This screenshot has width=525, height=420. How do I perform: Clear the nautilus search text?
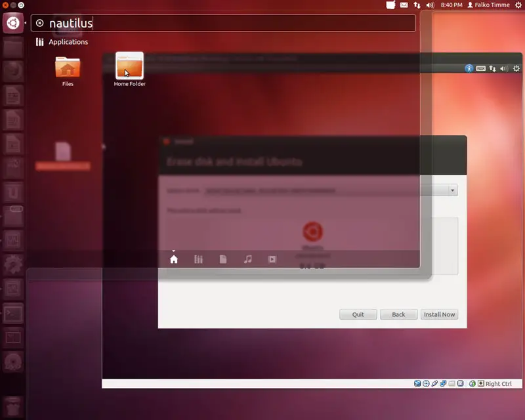40,23
